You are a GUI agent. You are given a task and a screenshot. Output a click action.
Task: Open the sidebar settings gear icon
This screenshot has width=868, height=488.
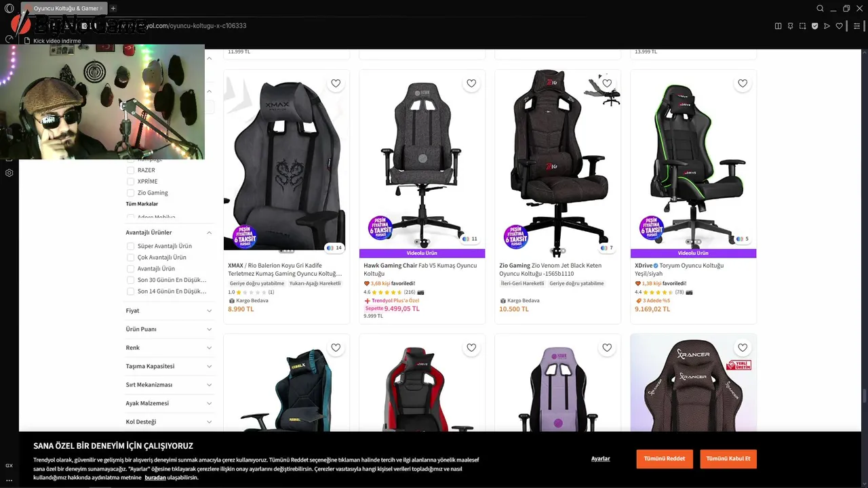[9, 173]
